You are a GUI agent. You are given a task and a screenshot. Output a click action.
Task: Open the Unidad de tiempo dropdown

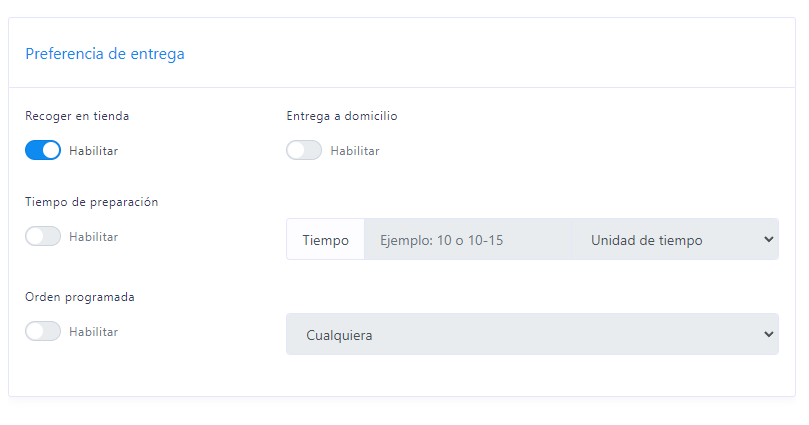(675, 239)
